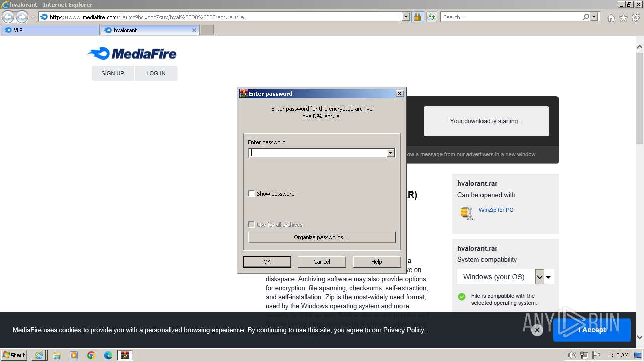
Task: Switch to the hvalorant tab
Action: pos(150,30)
